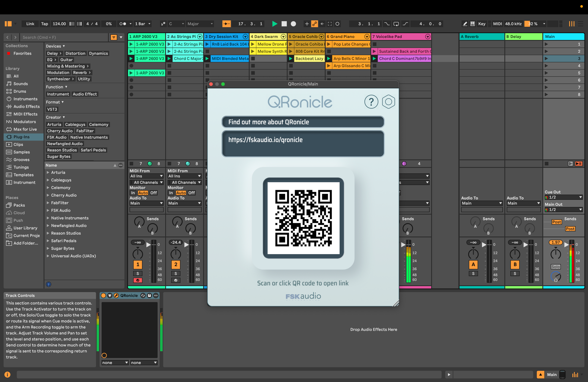This screenshot has width=588, height=382.
Task: Solo track 1 ARP 2600 V3
Action: tap(138, 274)
